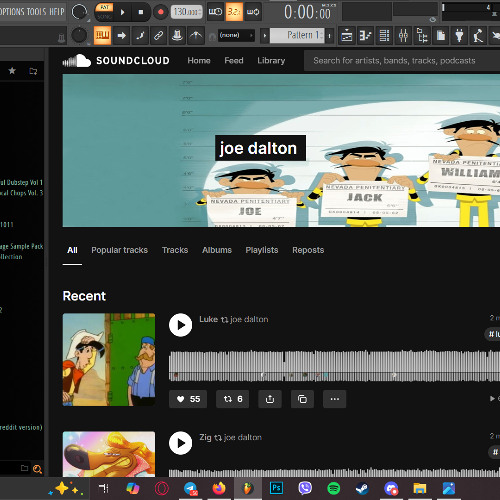Open the FL Studio HELP menu
500x500 pixels.
pyautogui.click(x=57, y=12)
